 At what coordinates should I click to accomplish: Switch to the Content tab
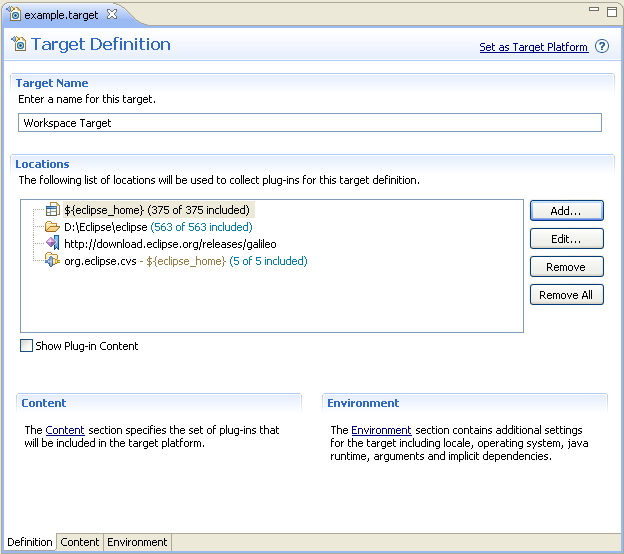80,542
